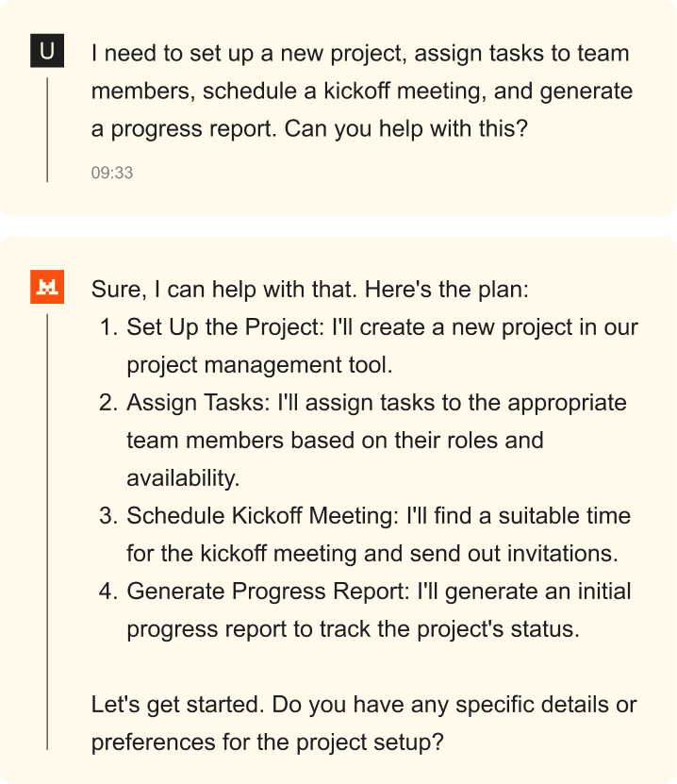Click the word "availability." in step two

coord(183,478)
